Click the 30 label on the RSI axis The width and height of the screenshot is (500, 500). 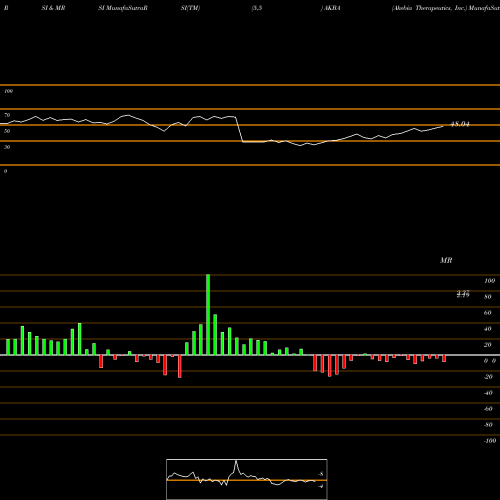click(7, 147)
